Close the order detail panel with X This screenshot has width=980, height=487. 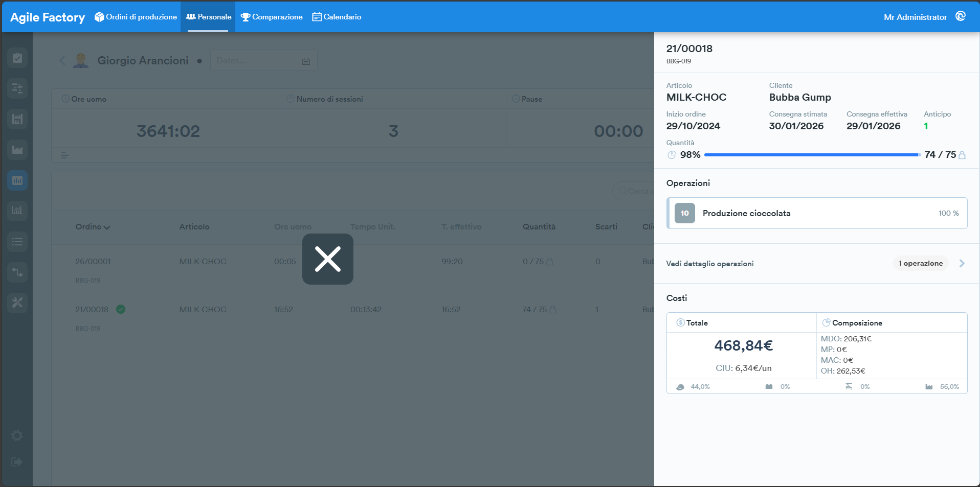coord(328,259)
